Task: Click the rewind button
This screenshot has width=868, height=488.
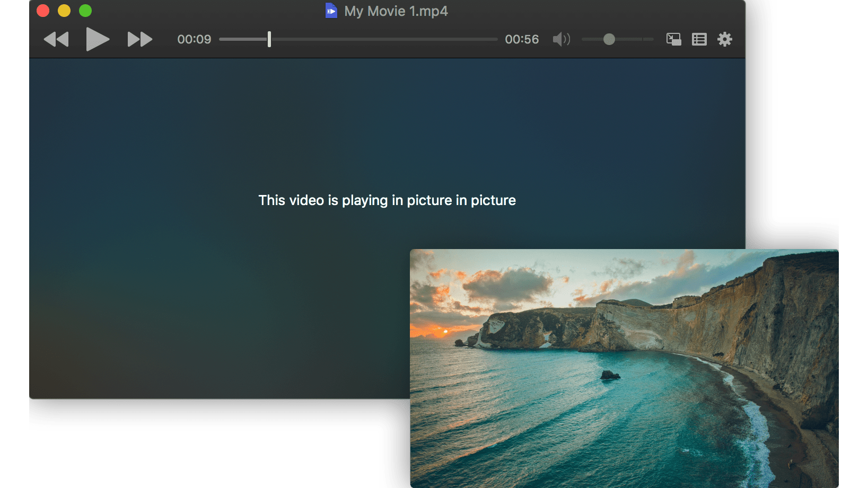Action: [x=56, y=39]
